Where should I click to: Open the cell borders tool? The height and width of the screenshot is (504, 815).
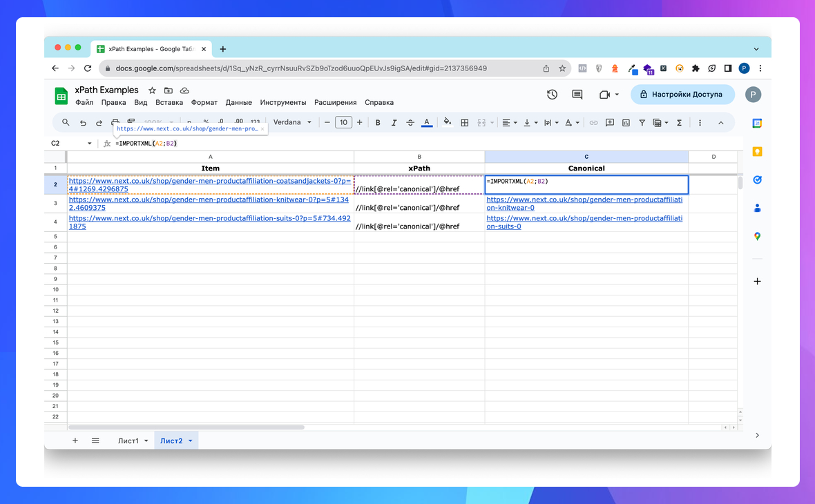(465, 123)
